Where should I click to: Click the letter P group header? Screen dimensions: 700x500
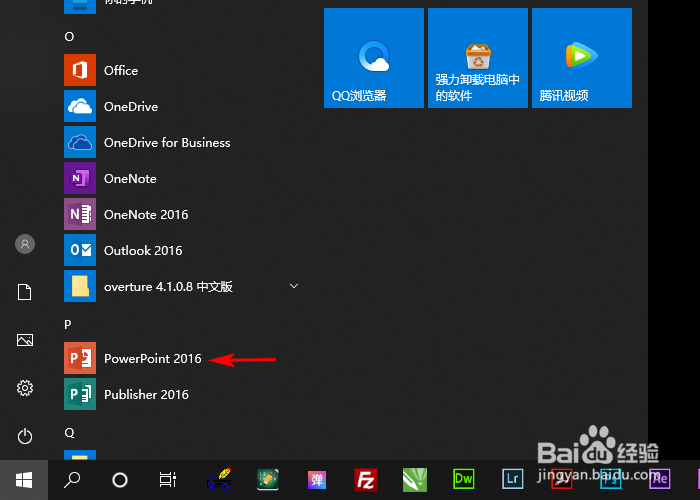click(x=68, y=324)
